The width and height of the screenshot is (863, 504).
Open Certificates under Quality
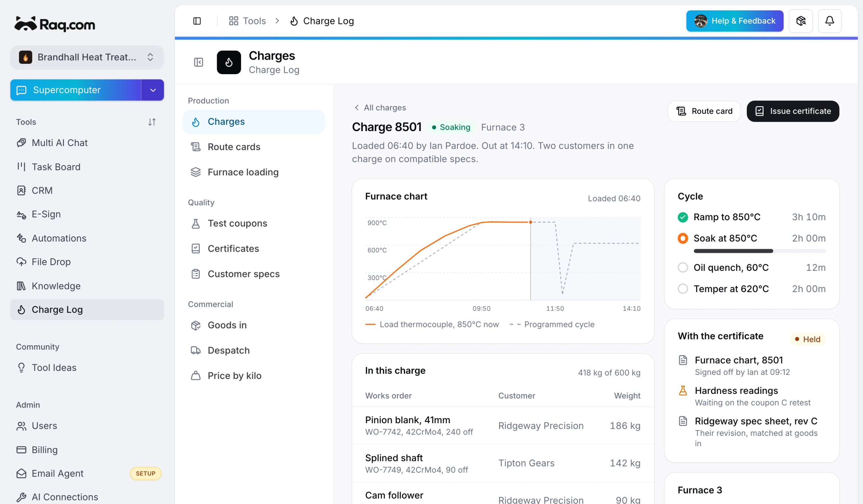(253, 249)
